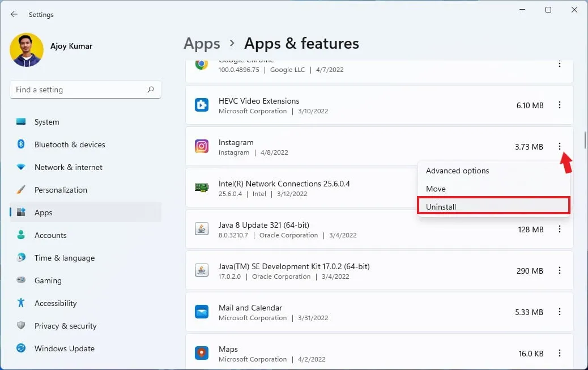
Task: Click the Instagram app icon
Action: click(x=202, y=147)
